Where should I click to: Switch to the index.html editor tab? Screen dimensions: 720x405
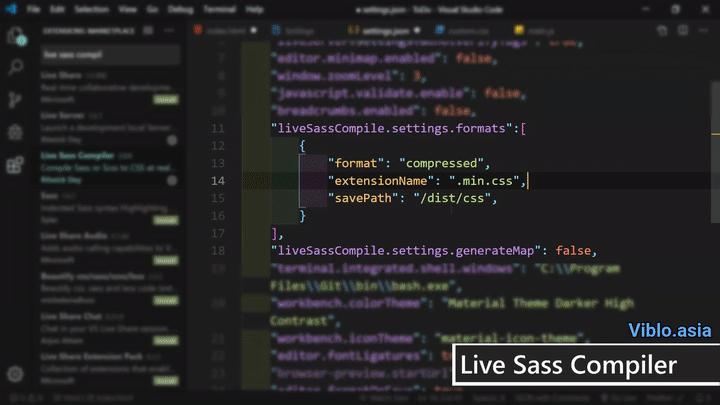click(225, 31)
